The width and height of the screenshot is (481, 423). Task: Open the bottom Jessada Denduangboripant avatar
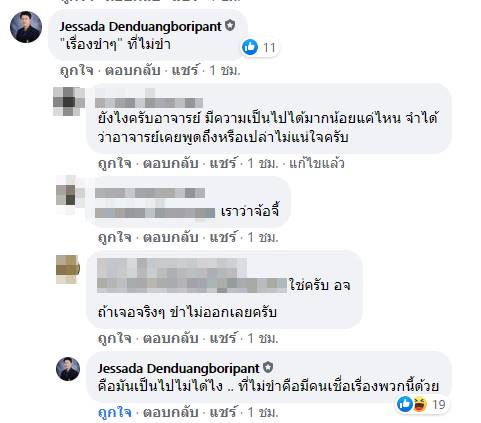(68, 369)
